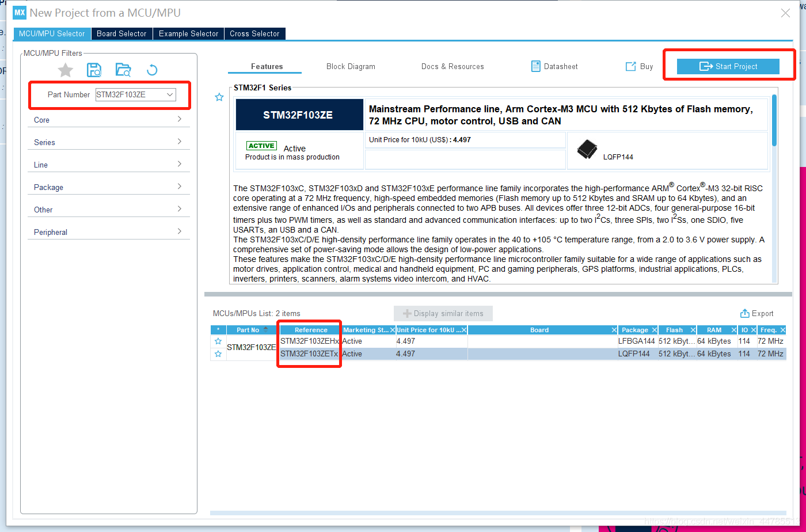Remove the IO column via its X
Image resolution: width=806 pixels, height=532 pixels.
point(753,330)
